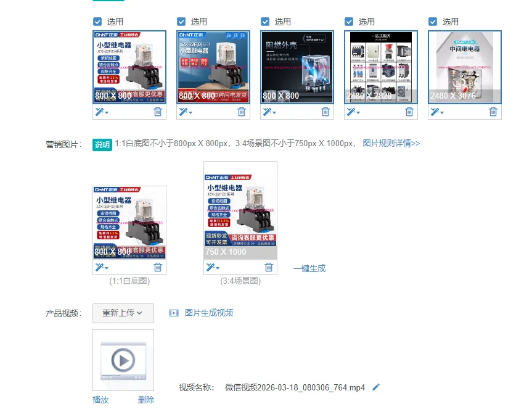This screenshot has height=412, width=532.
Task: Uncheck 选用 for the first product image
Action: pos(97,22)
